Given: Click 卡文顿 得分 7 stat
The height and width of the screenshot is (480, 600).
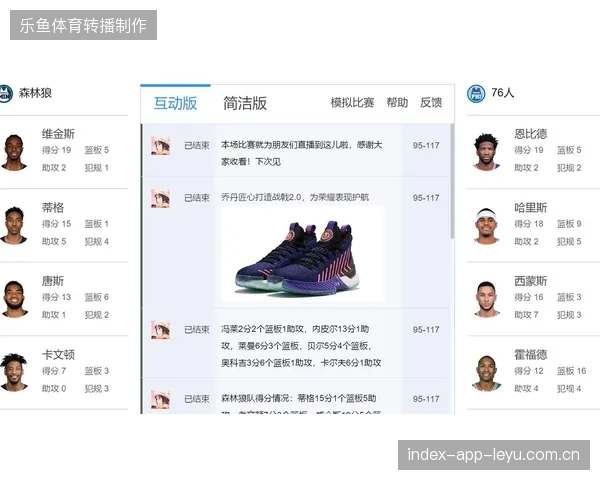Looking at the screenshot, I should [54, 371].
